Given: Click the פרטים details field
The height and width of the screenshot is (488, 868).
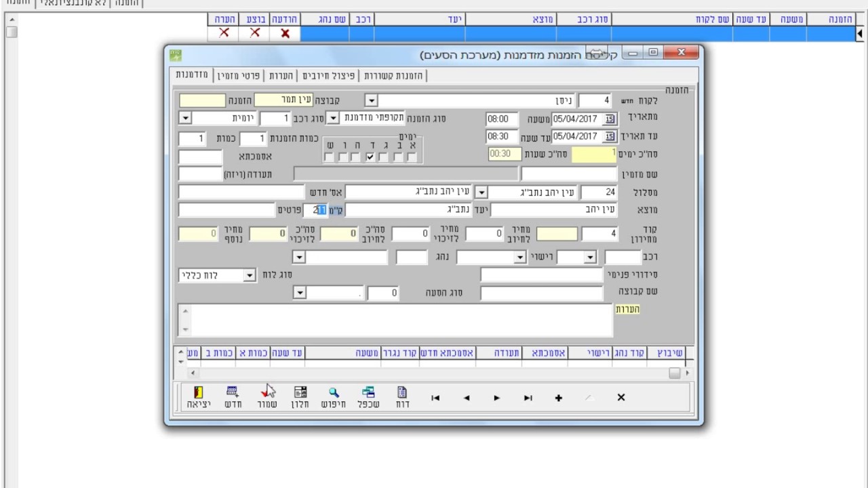Looking at the screenshot, I should (x=226, y=211).
